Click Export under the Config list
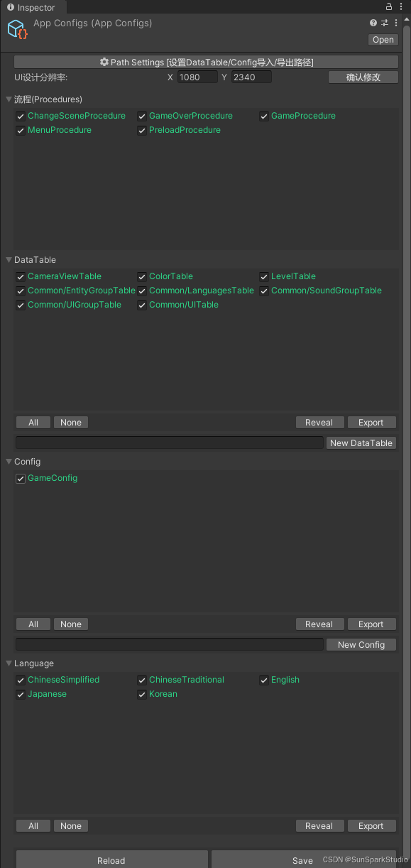Viewport: 411px width, 868px height. pyautogui.click(x=371, y=624)
